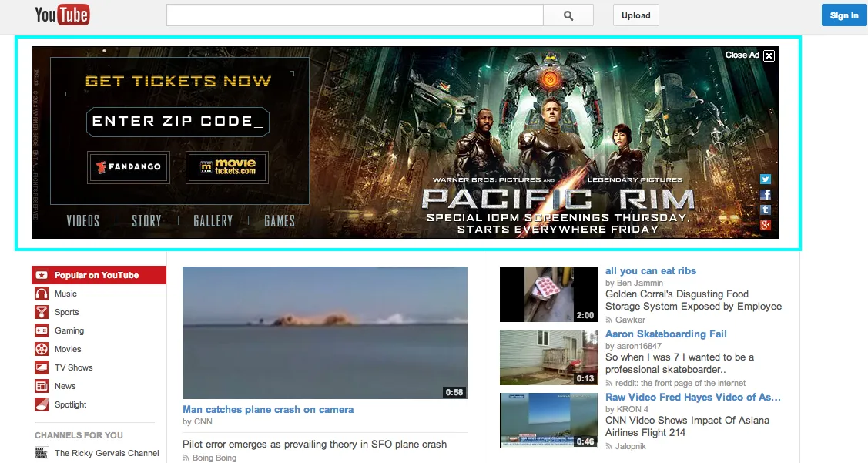Image resolution: width=868 pixels, height=463 pixels.
Task: Play the all you can eat ribs thumbnail
Action: point(548,294)
